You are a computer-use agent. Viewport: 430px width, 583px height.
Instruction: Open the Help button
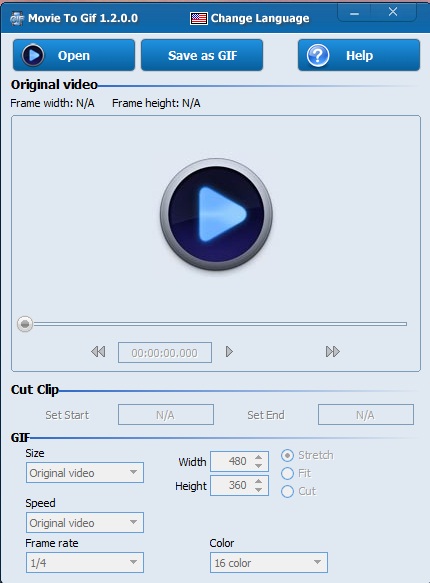[359, 55]
